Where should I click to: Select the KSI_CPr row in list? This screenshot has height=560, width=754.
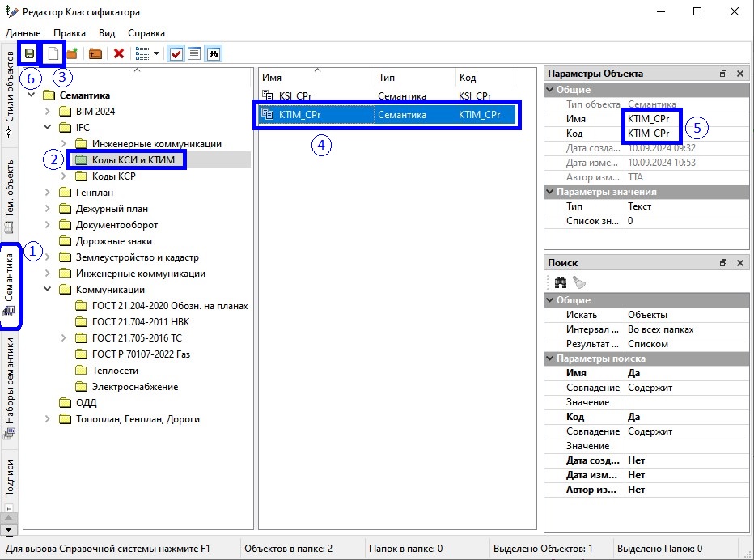295,96
